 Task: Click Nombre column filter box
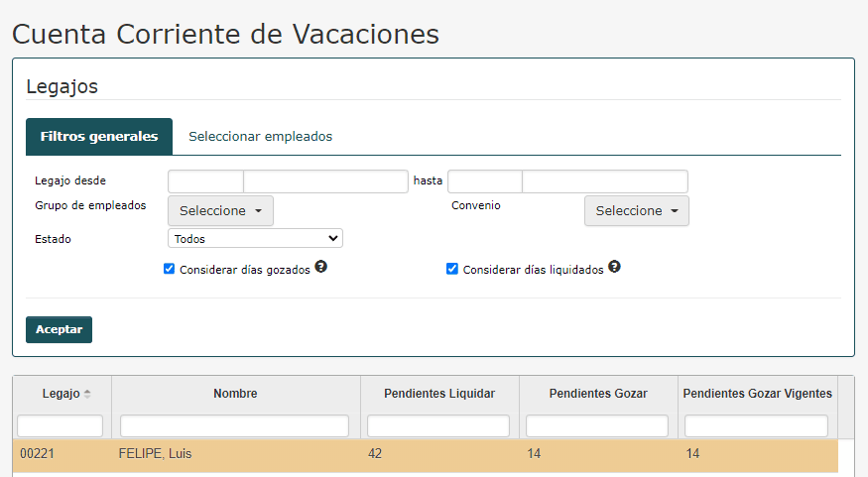tap(235, 426)
